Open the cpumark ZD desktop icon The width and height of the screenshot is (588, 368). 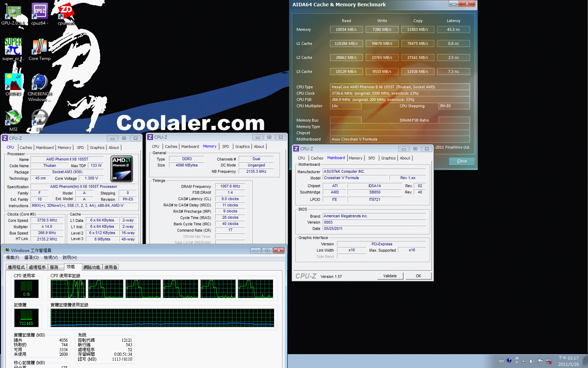66,14
